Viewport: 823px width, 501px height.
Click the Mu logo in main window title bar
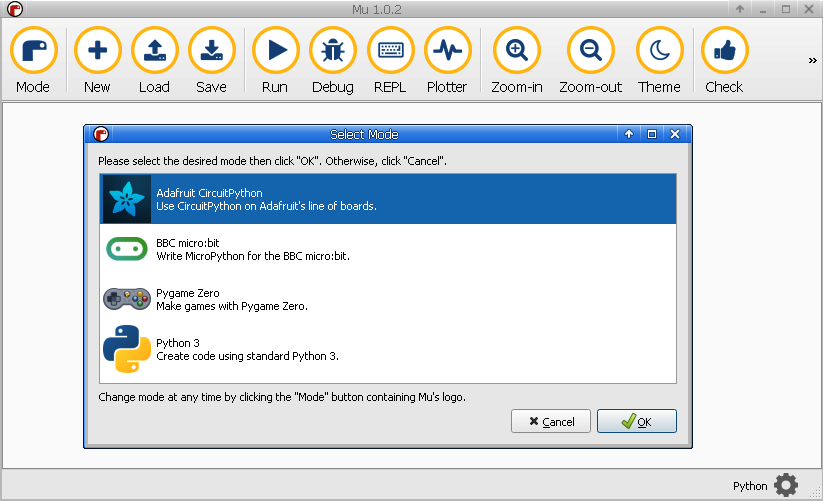click(15, 9)
